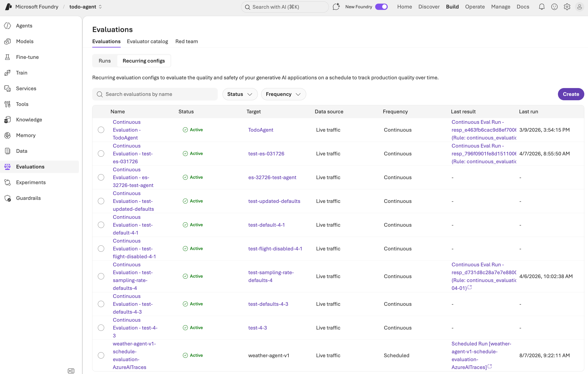Select the Tools sidebar icon

8,104
